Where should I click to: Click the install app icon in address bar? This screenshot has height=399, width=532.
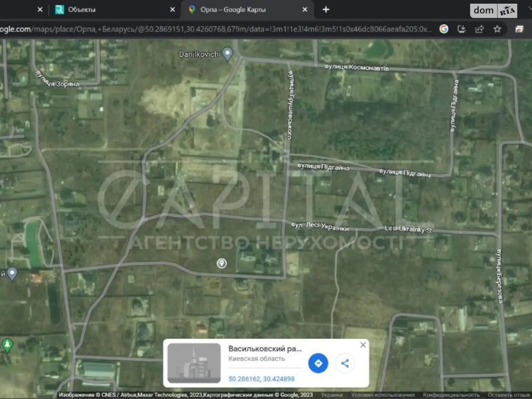[x=462, y=29]
